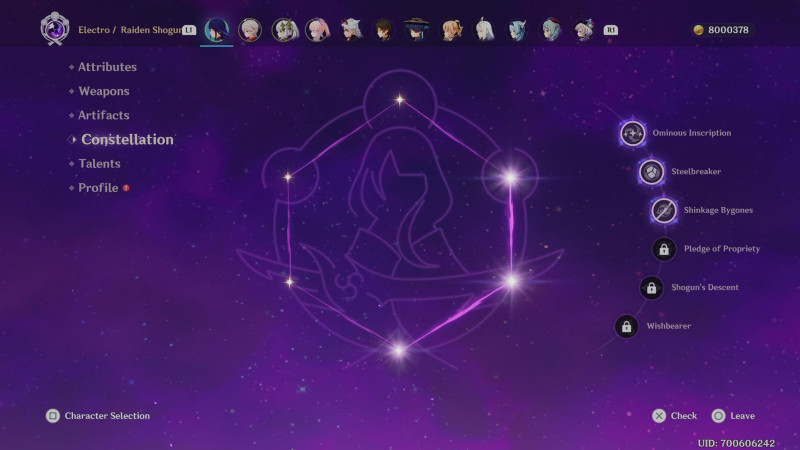The width and height of the screenshot is (800, 450).
Task: Switch to the blonde Yoimiya avatar
Action: [451, 30]
